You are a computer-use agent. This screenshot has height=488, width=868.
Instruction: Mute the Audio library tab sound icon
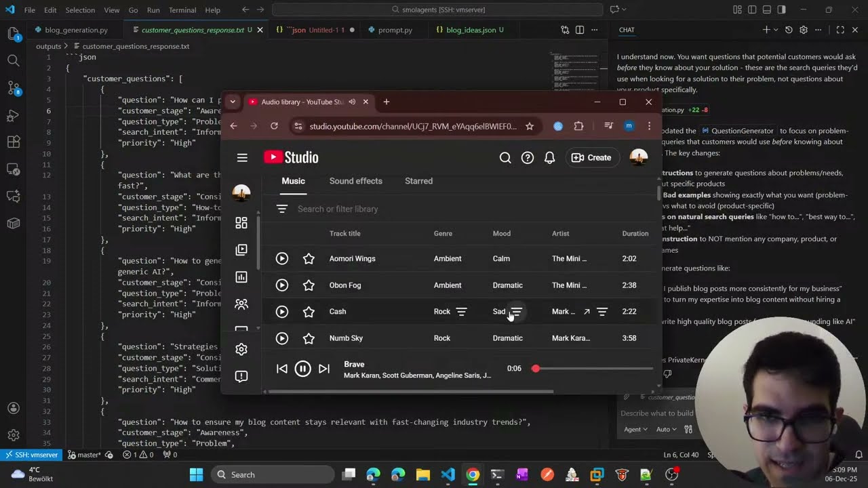point(352,102)
